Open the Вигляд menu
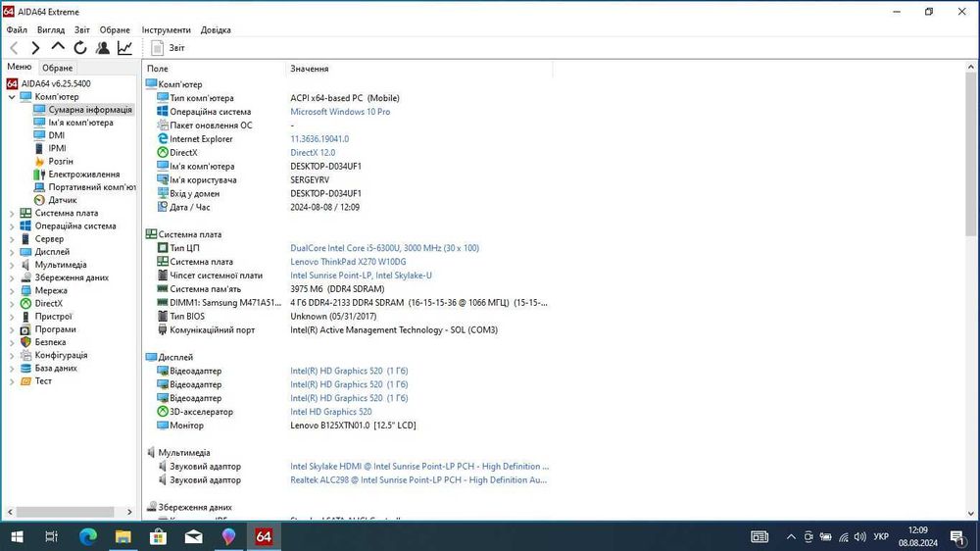The image size is (980, 551). pos(51,29)
